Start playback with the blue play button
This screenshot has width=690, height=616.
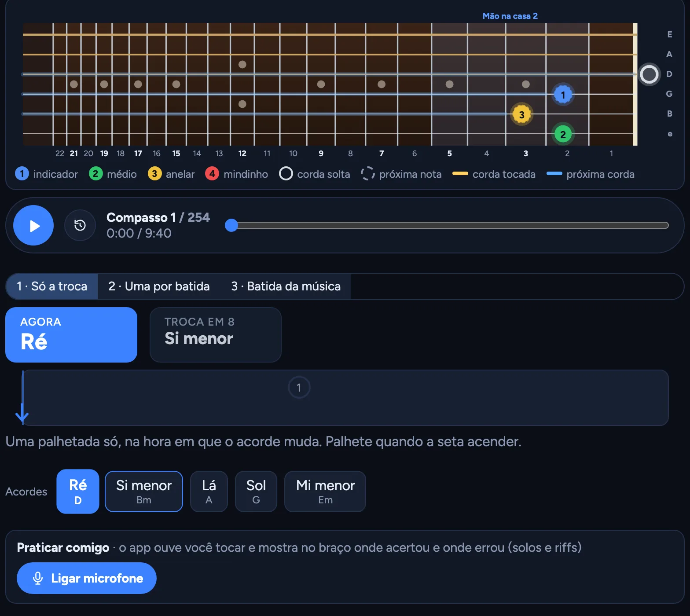pyautogui.click(x=33, y=225)
